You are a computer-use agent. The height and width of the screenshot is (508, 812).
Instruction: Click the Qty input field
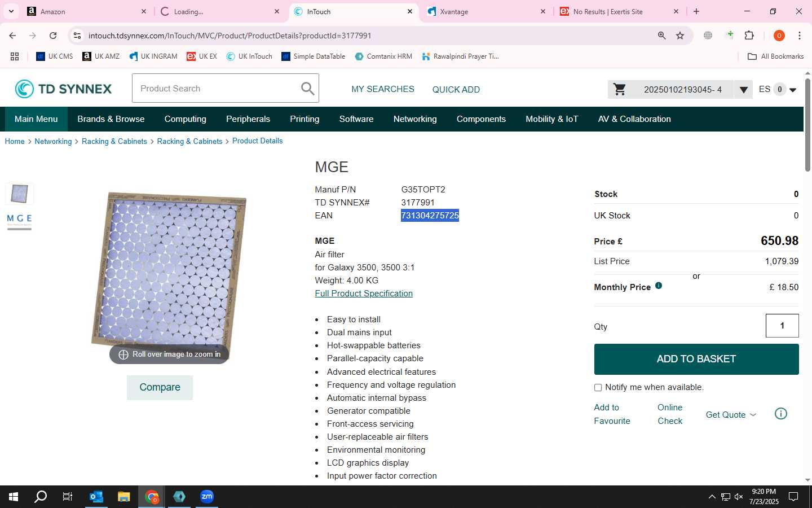[782, 326]
